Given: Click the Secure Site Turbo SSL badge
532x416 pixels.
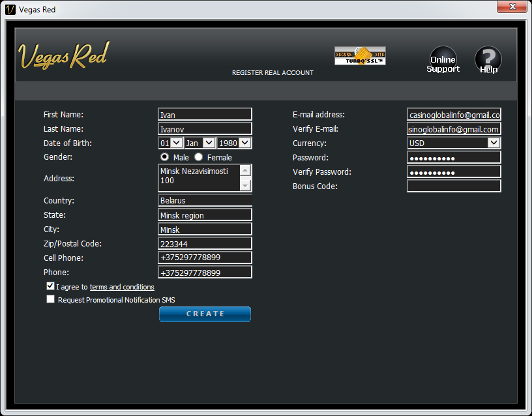Looking at the screenshot, I should pyautogui.click(x=360, y=55).
